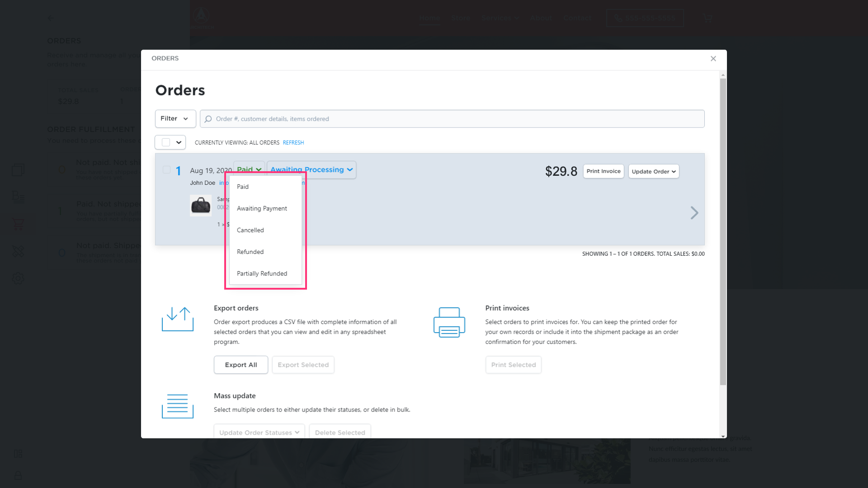Viewport: 868px width, 488px height.
Task: Click the John Doe customer name
Action: pos(203,183)
